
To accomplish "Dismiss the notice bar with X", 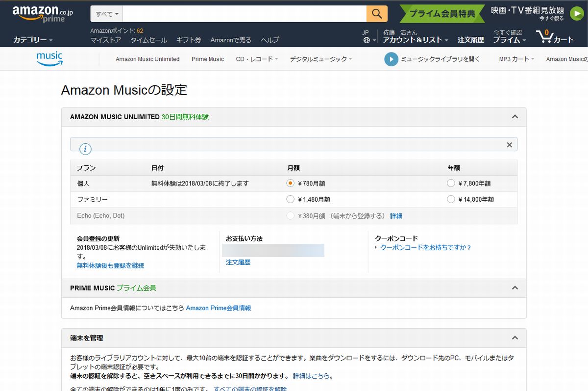I will pyautogui.click(x=509, y=145).
